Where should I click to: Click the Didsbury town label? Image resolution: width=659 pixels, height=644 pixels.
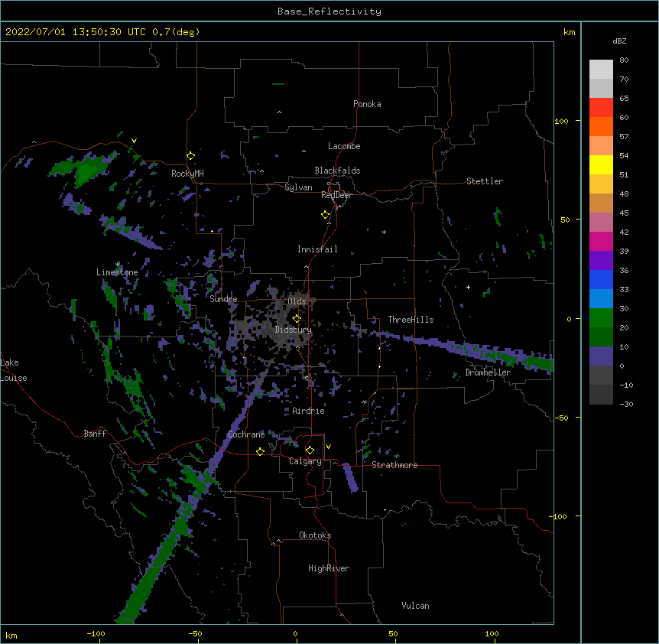[293, 330]
